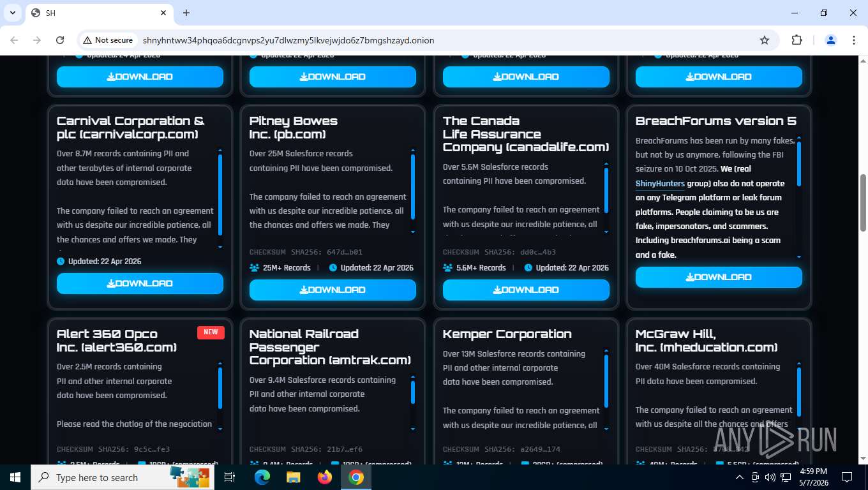Click the Alert 360 description scrollbar thumb
Viewport: 868px width, 490px height.
(220, 389)
